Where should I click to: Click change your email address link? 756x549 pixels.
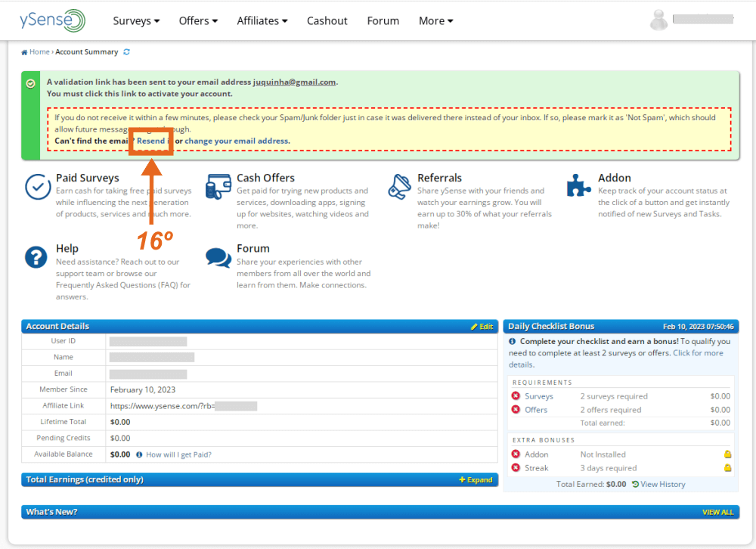point(237,141)
